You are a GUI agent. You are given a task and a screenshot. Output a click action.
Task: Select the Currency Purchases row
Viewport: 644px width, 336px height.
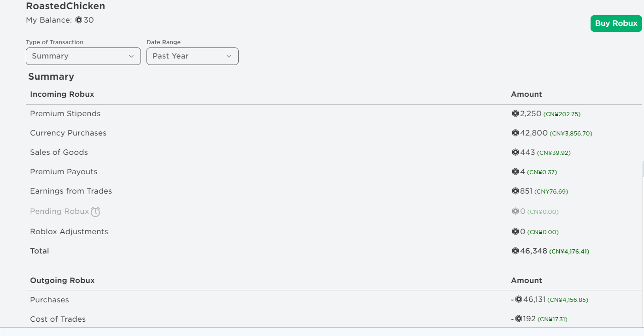point(334,133)
